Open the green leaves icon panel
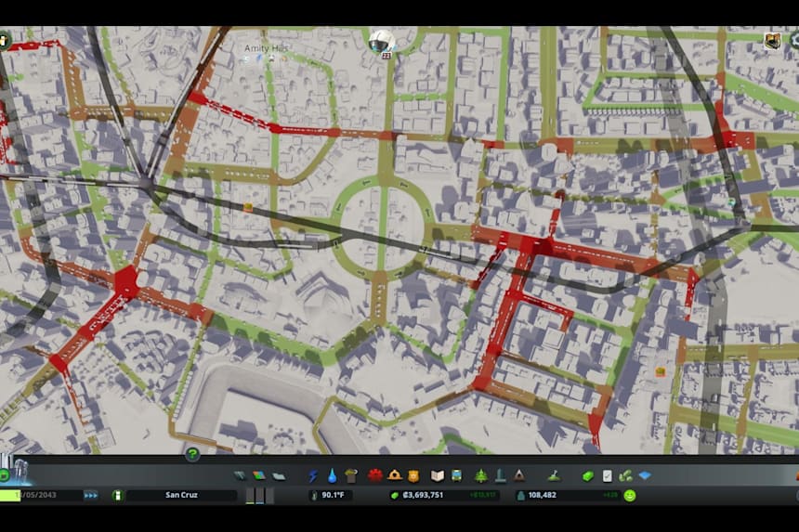799x532 pixels. (625, 476)
